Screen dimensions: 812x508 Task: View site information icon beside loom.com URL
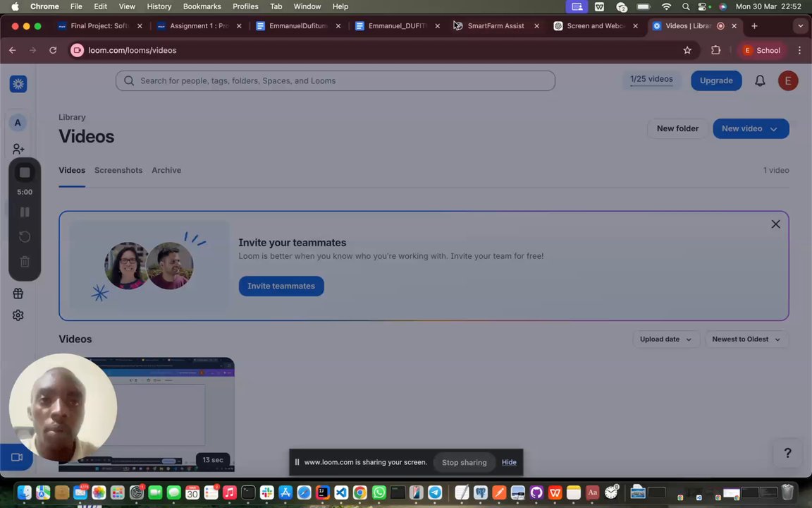(77, 50)
